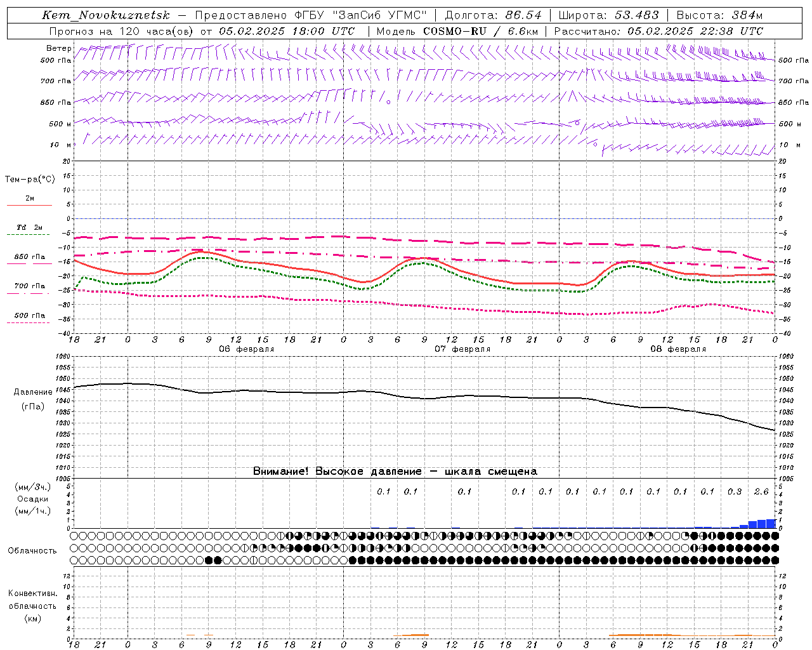Select the model label COSMO-RU / 6.6км
Screen dimensions: 812x650
coord(480,31)
